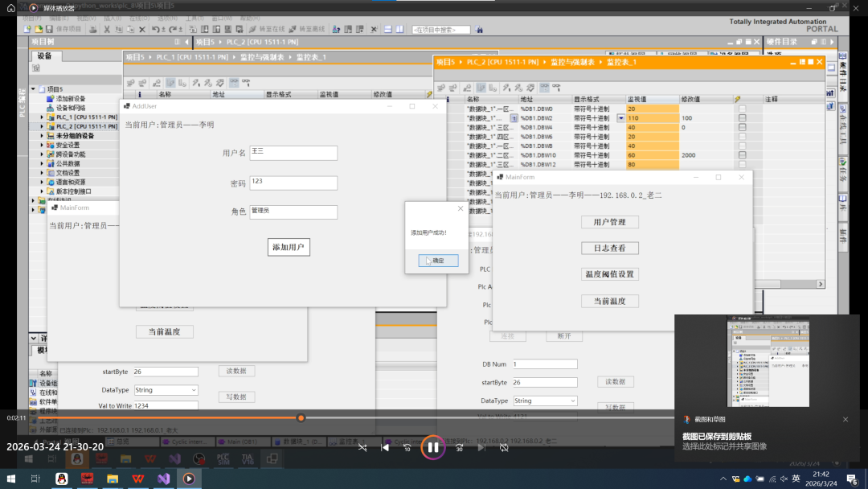Click the undo arrow icon
This screenshot has width=868, height=489.
click(x=156, y=29)
